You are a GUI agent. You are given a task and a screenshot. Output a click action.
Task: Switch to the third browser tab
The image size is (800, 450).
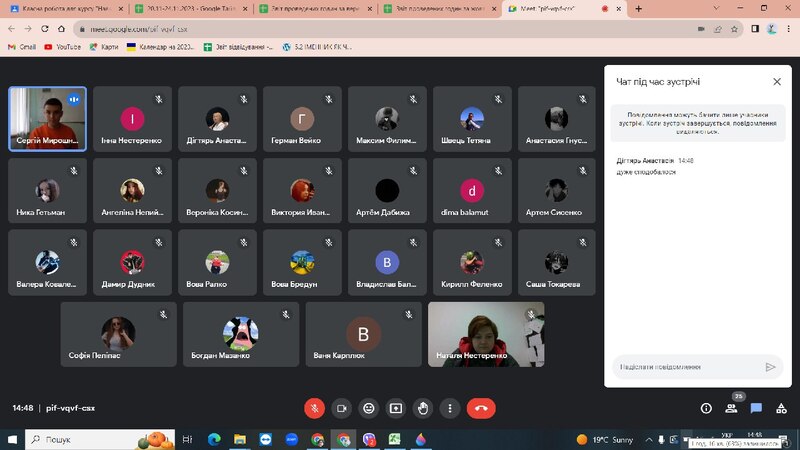316,9
